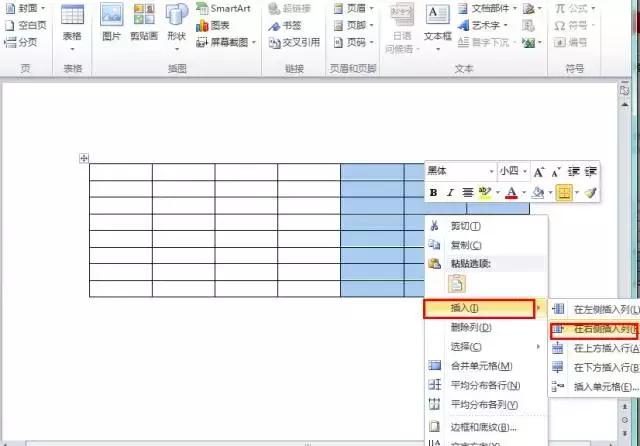Insert a SmartArt graphic

(223, 8)
